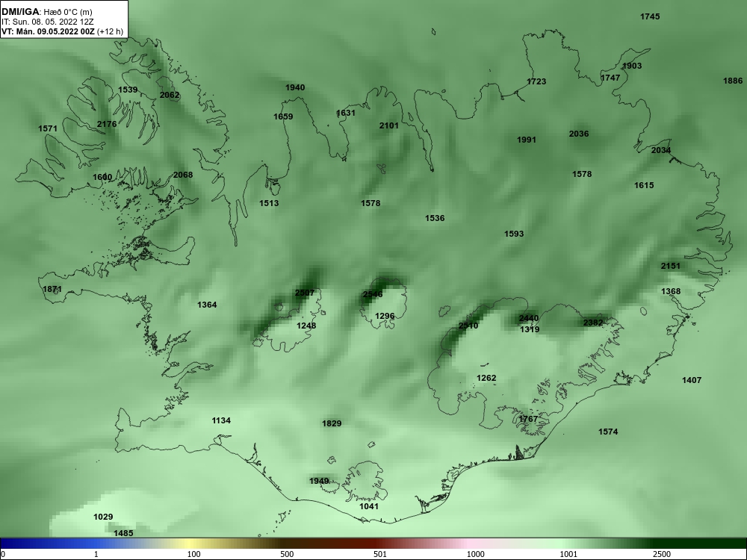Click the 1745 value offshore northeast
Image resolution: width=747 pixels, height=560 pixels.
coord(650,16)
